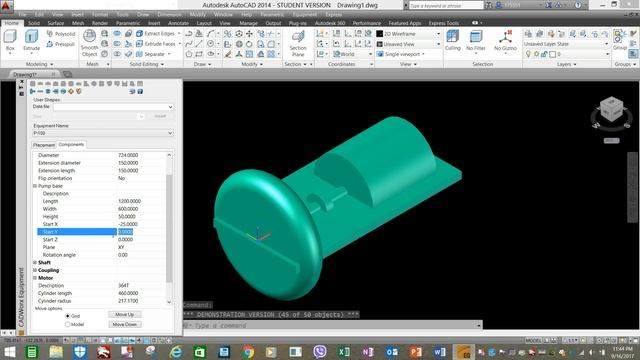The width and height of the screenshot is (640, 360).
Task: Select the Box modeling tool
Action: pyautogui.click(x=10, y=42)
